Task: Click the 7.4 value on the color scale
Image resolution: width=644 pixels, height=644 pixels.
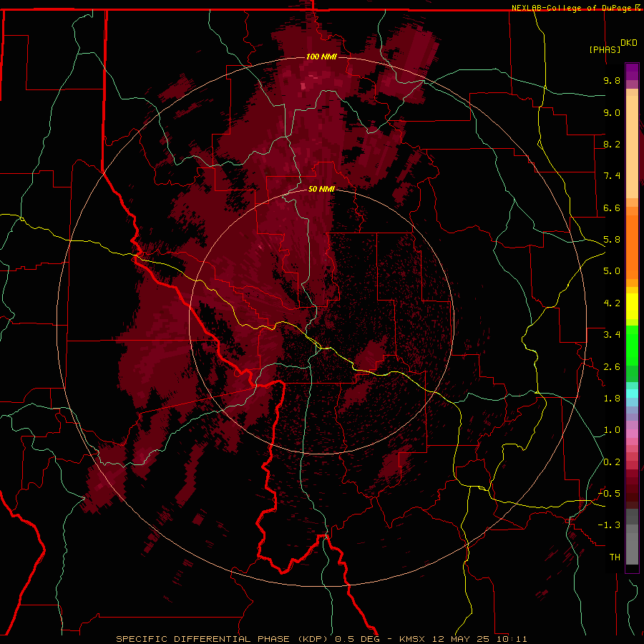Action: click(612, 176)
